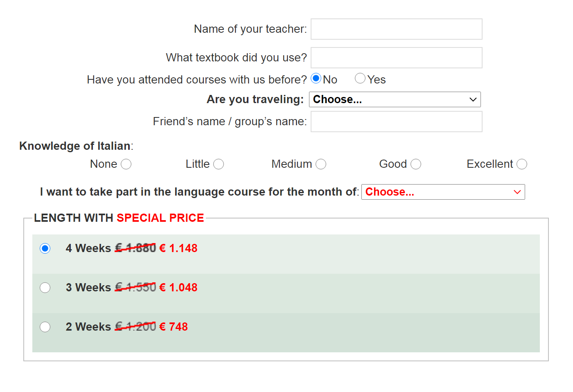Click the '€ 1.048' special price text

(178, 288)
